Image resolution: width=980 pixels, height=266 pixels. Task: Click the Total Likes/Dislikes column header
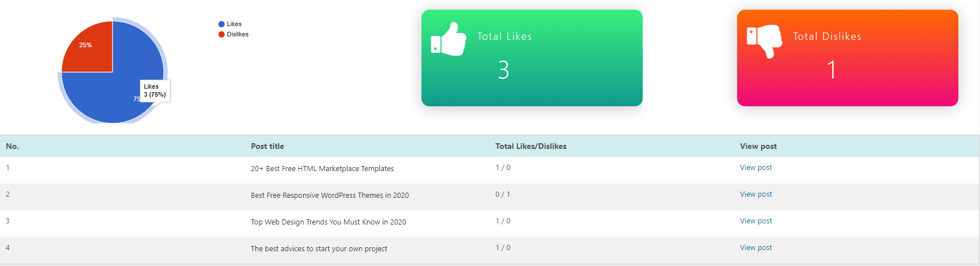coord(531,146)
